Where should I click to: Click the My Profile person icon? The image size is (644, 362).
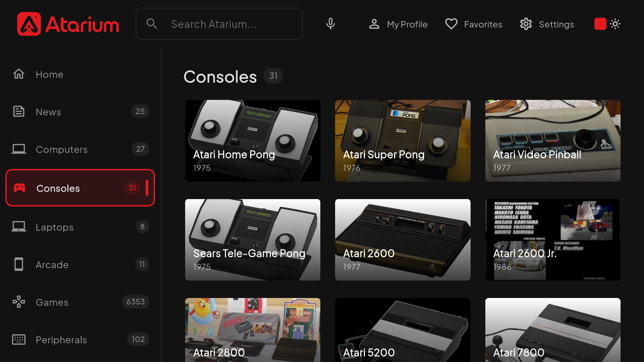[x=374, y=24]
